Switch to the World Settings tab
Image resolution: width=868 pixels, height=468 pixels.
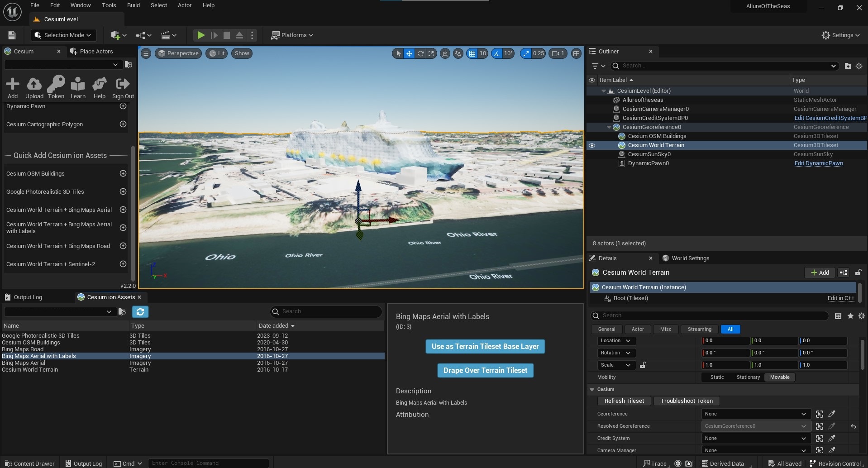[x=690, y=258]
